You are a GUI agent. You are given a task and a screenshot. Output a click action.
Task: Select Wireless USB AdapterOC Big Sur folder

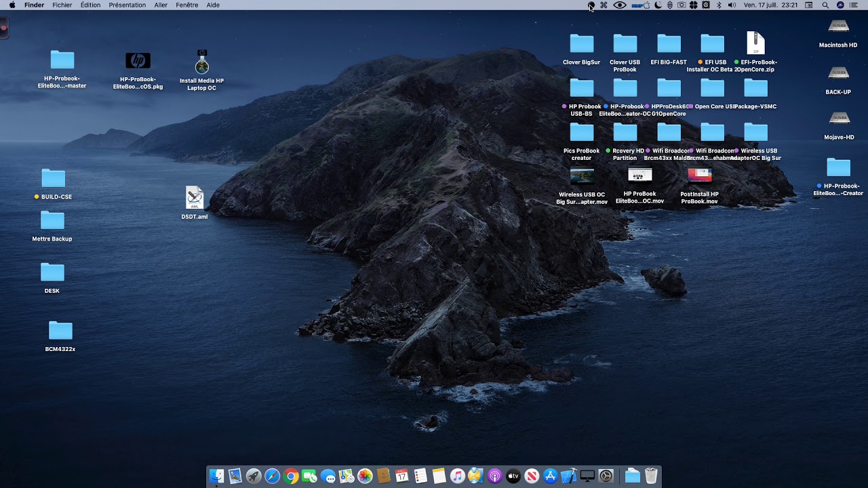[755, 132]
